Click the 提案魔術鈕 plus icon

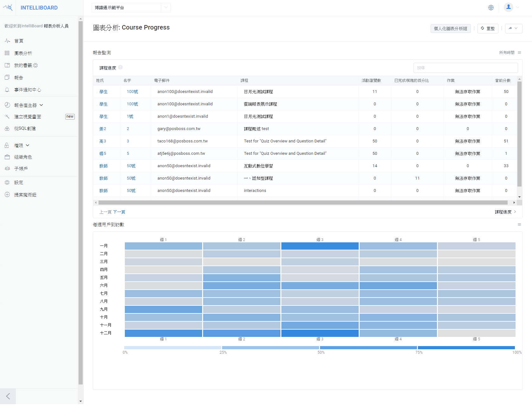pyautogui.click(x=7, y=194)
